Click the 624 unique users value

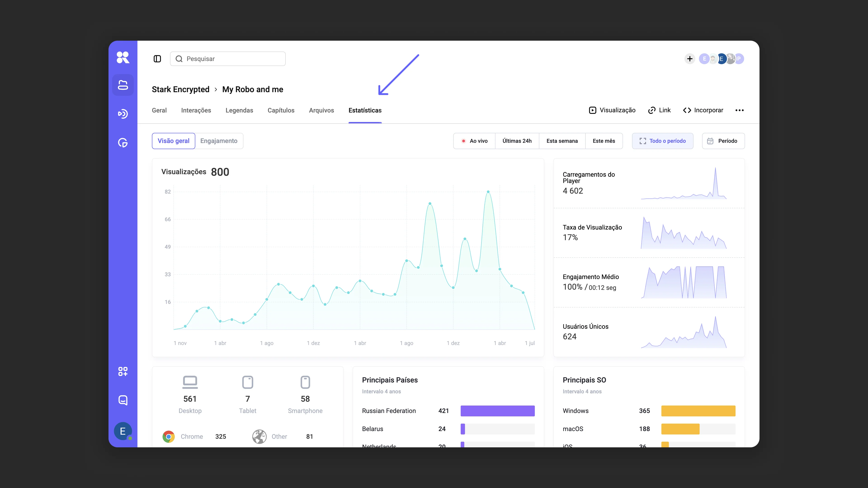tap(569, 337)
